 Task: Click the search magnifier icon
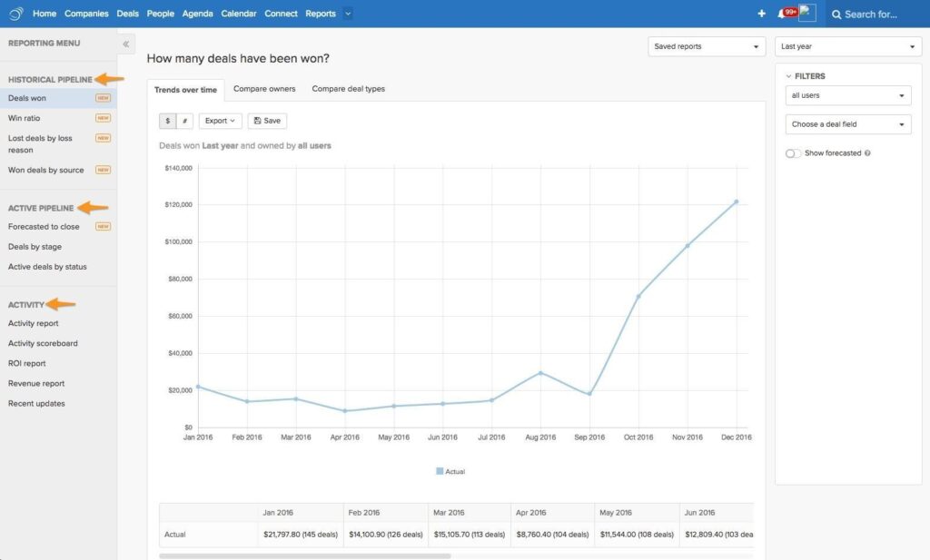pos(836,14)
